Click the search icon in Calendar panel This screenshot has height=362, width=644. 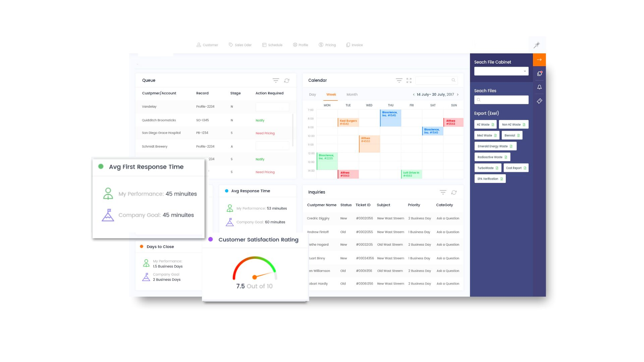[x=453, y=80]
